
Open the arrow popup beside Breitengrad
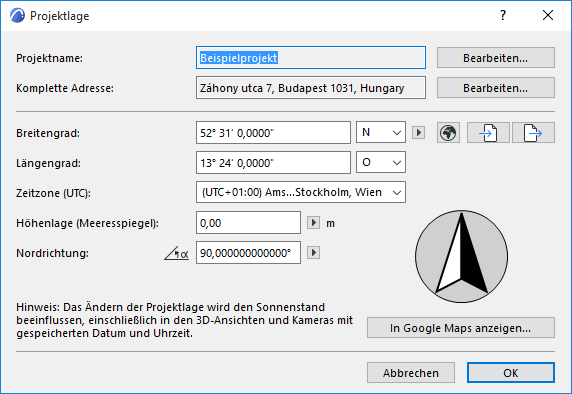point(418,132)
